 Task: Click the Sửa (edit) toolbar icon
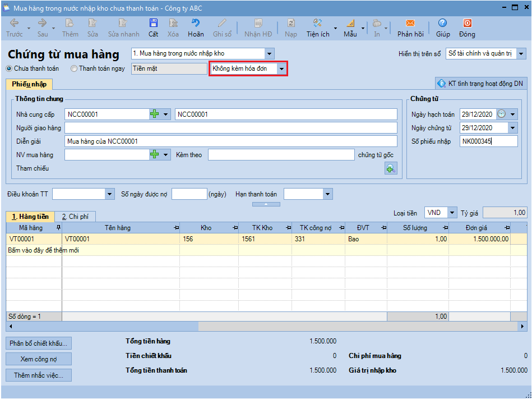pyautogui.click(x=92, y=23)
